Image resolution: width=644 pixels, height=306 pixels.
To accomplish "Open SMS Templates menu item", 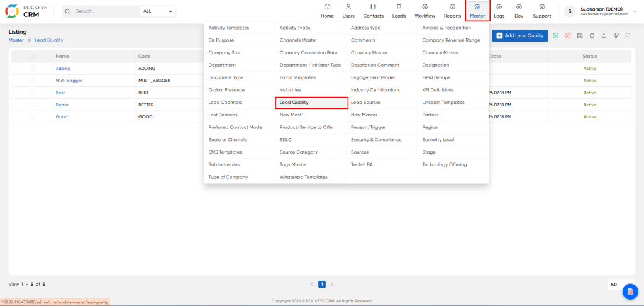I will [225, 152].
